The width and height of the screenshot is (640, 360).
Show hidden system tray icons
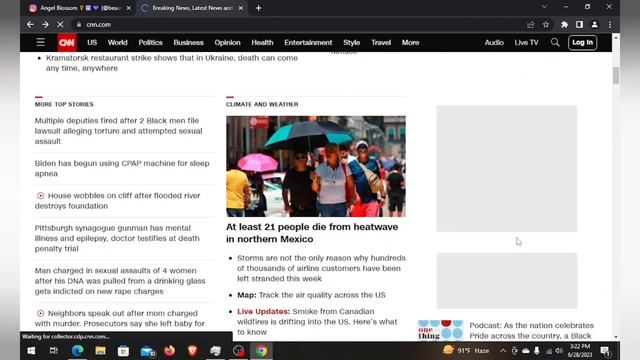coord(503,351)
